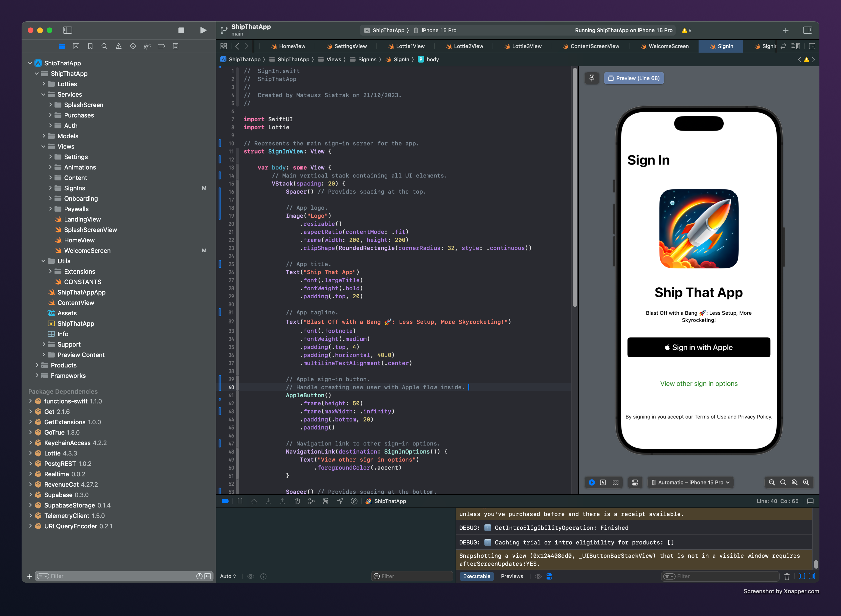Toggle the console eye visibility option

pos(538,576)
